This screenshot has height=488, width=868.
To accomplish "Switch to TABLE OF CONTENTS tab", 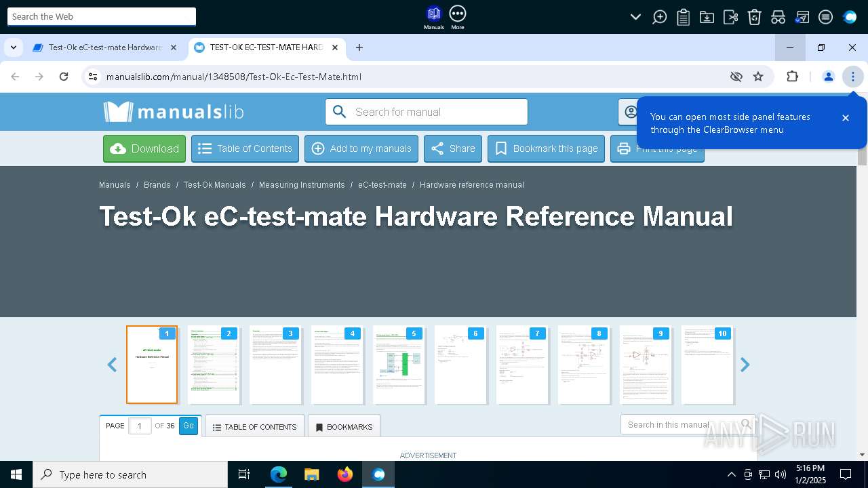I will pos(255,427).
